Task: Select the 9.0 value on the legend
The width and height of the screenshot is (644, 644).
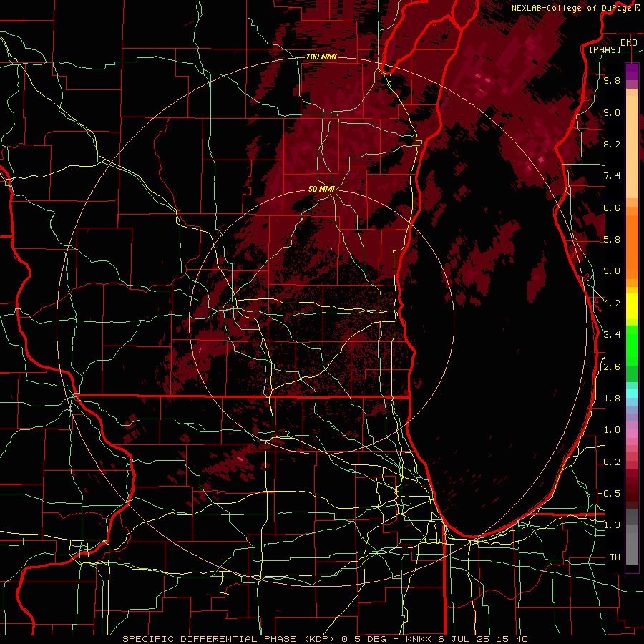Action: coord(612,112)
